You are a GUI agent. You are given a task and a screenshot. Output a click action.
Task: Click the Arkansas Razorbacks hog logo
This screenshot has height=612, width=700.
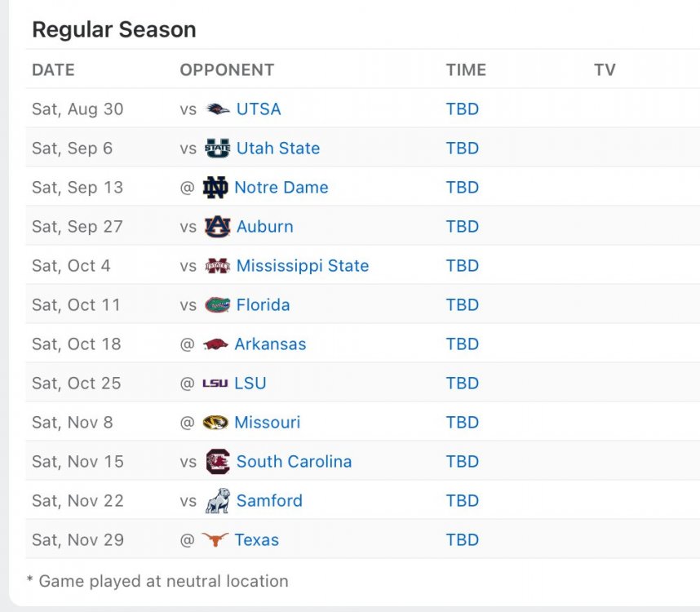click(x=215, y=344)
